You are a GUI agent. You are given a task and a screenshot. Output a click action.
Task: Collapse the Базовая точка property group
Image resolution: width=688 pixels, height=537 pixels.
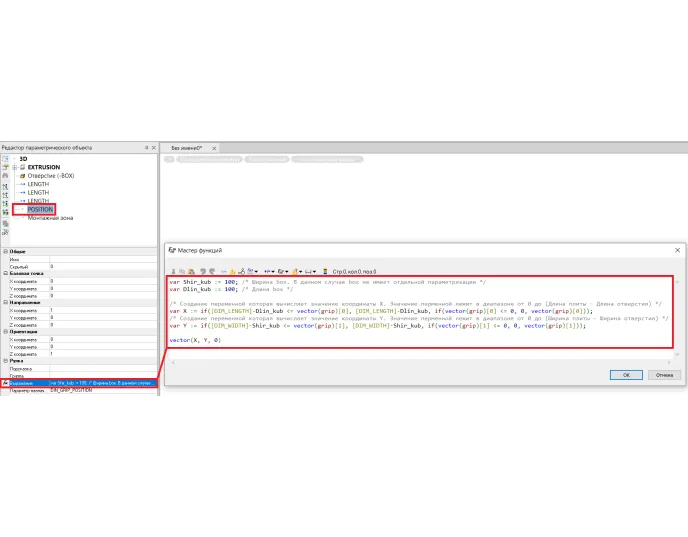[6, 273]
